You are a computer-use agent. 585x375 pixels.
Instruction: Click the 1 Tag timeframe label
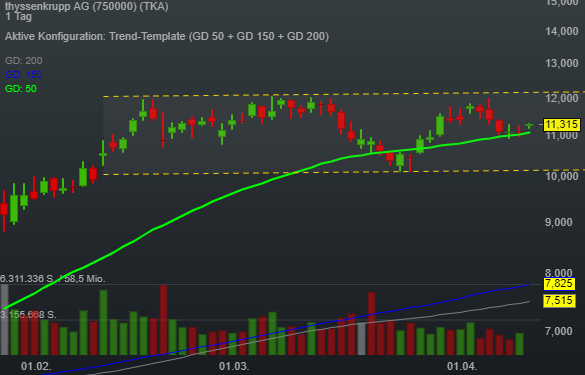pyautogui.click(x=19, y=16)
